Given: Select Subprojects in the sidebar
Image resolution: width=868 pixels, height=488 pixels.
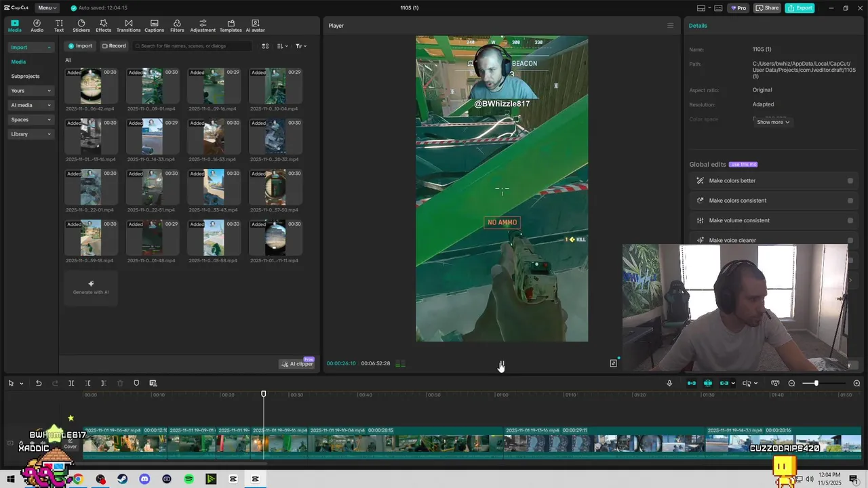Looking at the screenshot, I should (25, 77).
